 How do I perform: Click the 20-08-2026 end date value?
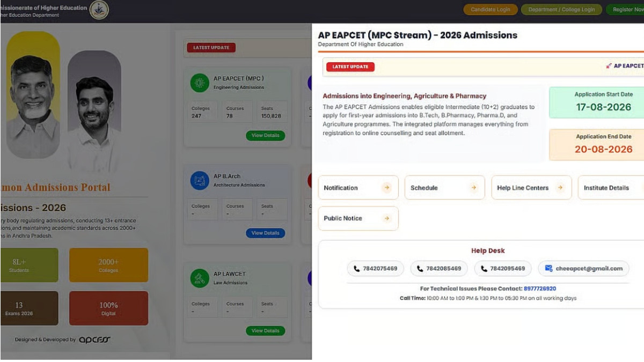click(603, 149)
